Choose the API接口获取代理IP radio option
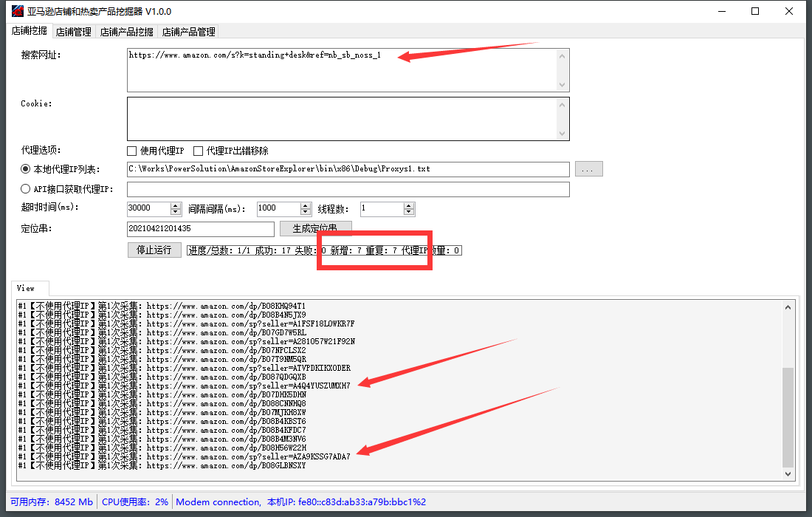812x517 pixels. [x=25, y=188]
